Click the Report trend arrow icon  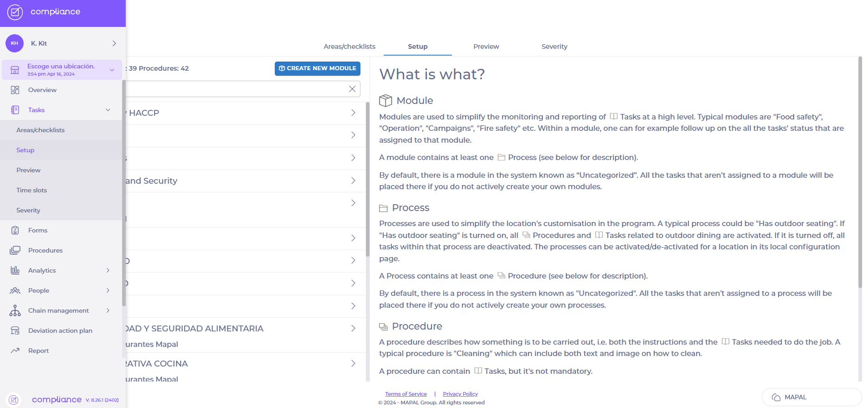tap(15, 351)
